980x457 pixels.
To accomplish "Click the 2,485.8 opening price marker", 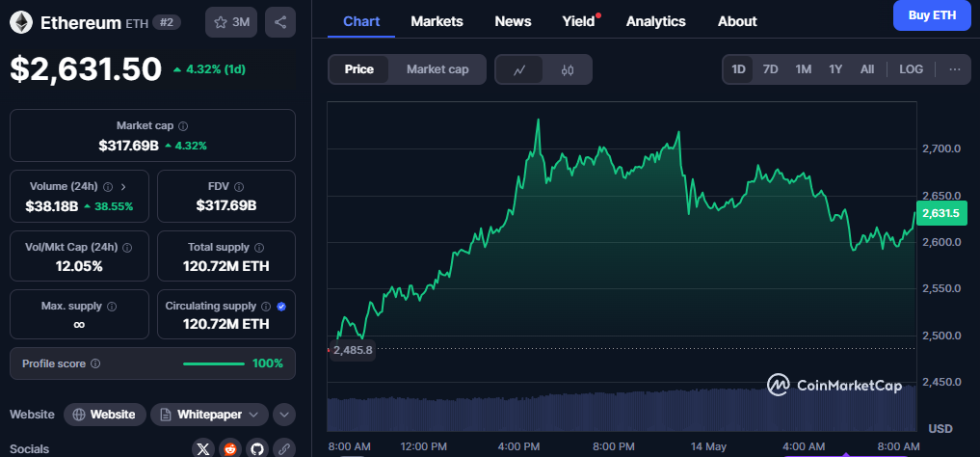I will [x=353, y=350].
